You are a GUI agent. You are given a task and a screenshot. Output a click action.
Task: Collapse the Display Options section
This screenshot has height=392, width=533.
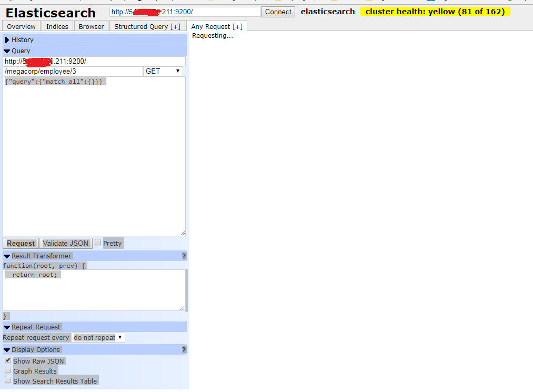coord(6,349)
